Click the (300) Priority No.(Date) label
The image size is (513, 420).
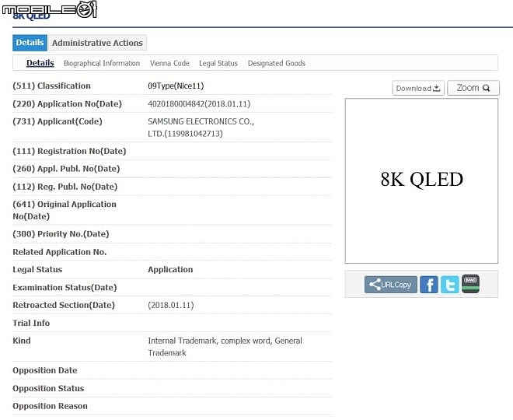(61, 234)
